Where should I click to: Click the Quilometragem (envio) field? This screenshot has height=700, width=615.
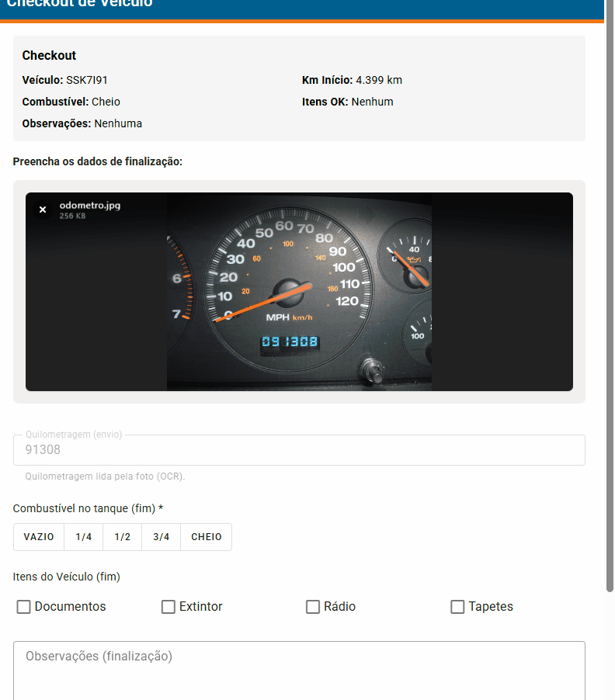pos(299,450)
